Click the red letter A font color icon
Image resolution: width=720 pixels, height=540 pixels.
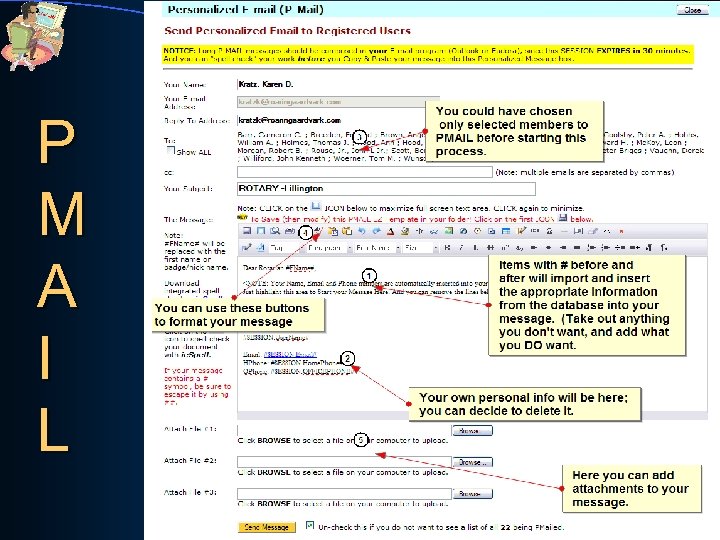pyautogui.click(x=390, y=231)
